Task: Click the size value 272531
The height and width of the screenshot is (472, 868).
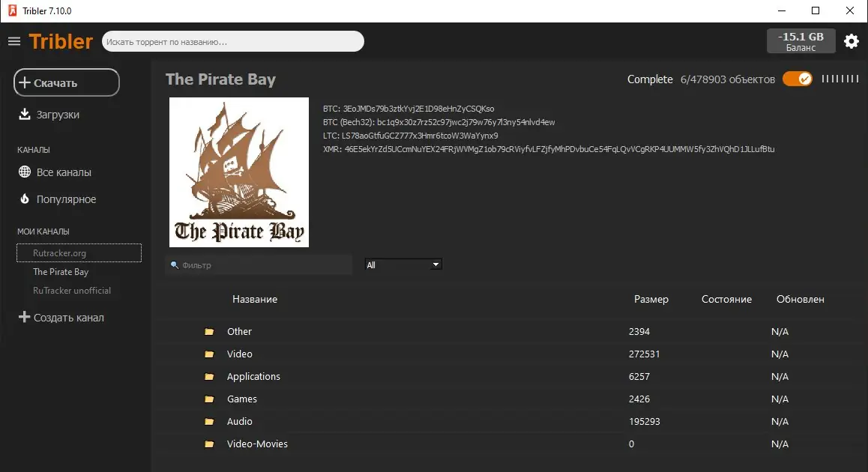Action: click(x=644, y=354)
